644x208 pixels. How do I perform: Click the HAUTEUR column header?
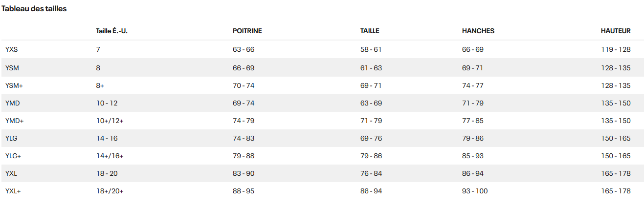616,31
